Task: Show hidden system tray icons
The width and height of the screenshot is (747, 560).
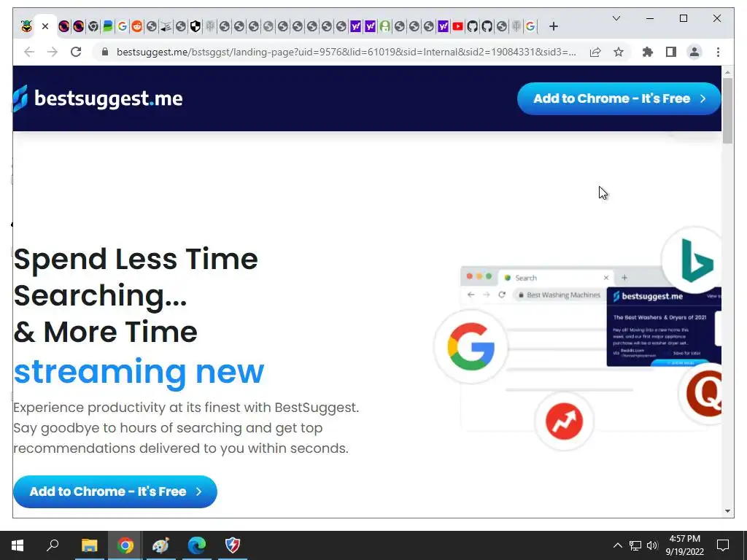Action: click(x=617, y=545)
